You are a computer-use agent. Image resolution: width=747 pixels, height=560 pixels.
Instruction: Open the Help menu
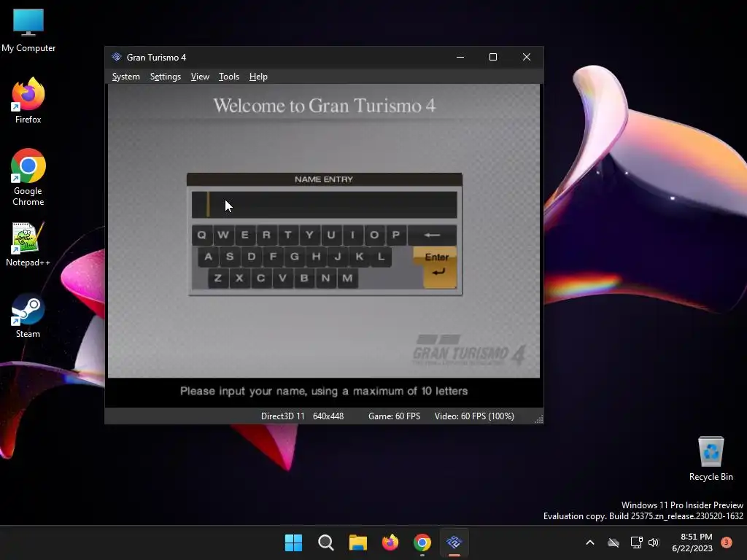[x=258, y=76]
